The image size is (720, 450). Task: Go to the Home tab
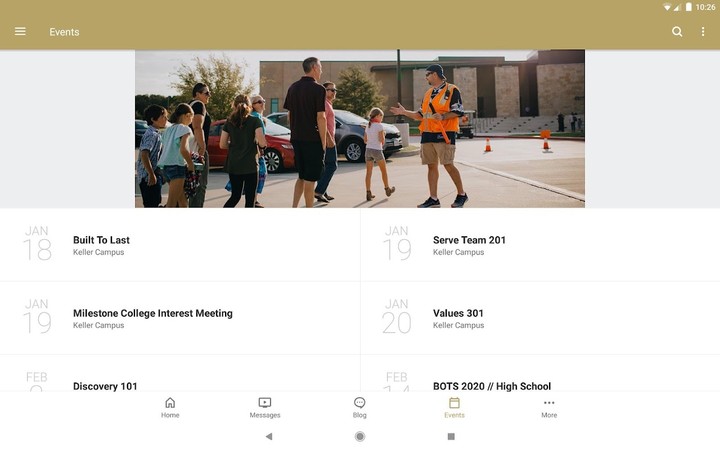[170, 408]
